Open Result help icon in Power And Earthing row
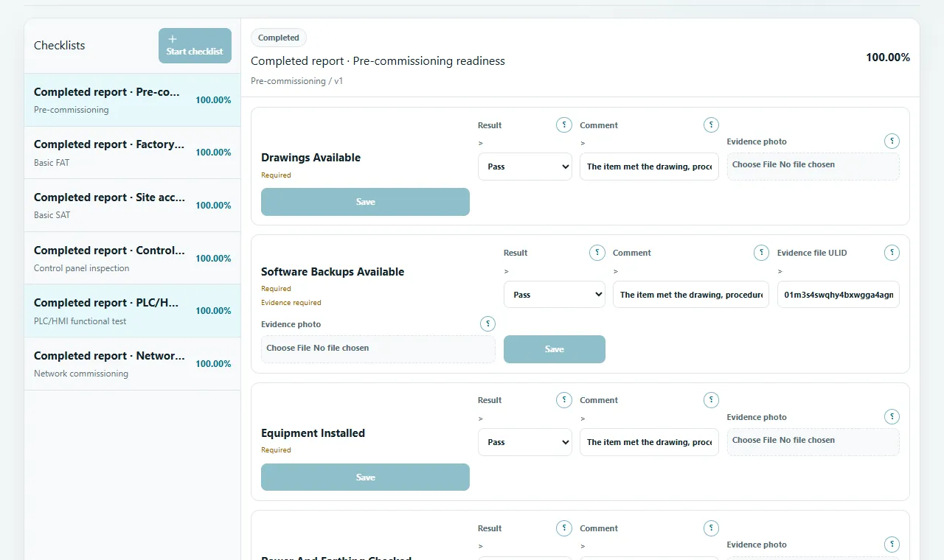 coord(564,528)
